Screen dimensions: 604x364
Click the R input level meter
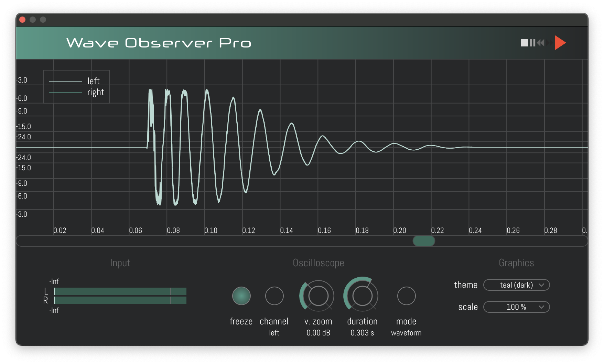[x=120, y=300]
